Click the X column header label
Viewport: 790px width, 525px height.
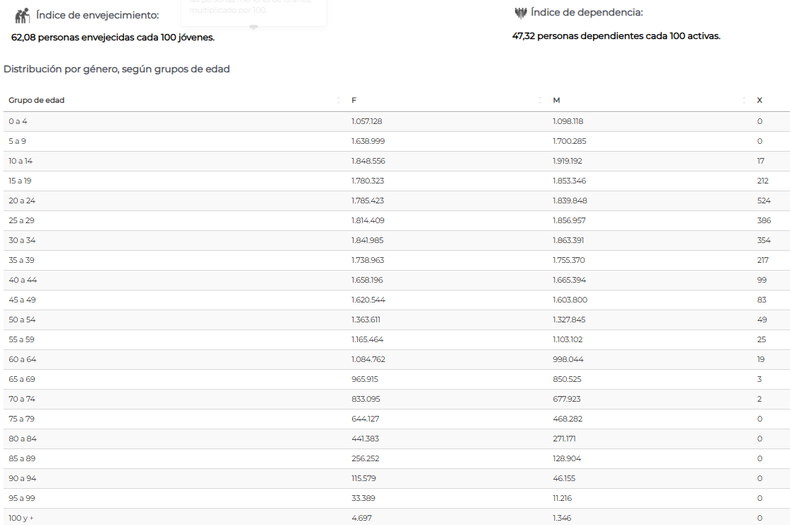tap(760, 100)
